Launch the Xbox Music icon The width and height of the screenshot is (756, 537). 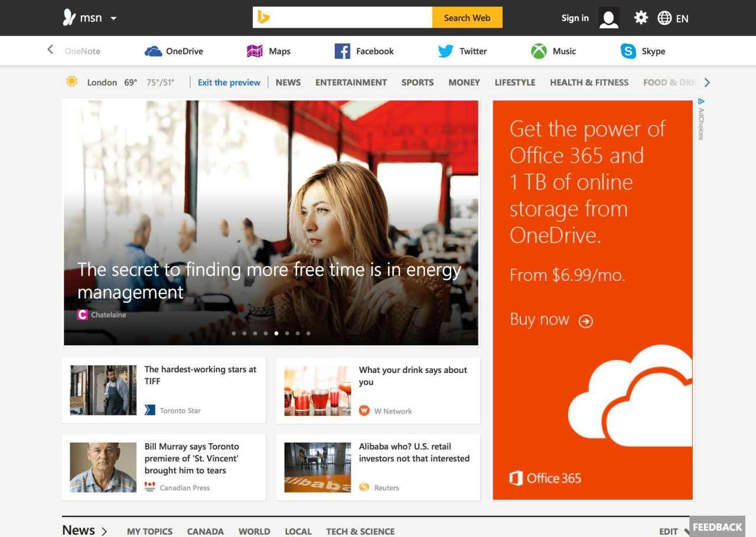pos(539,51)
